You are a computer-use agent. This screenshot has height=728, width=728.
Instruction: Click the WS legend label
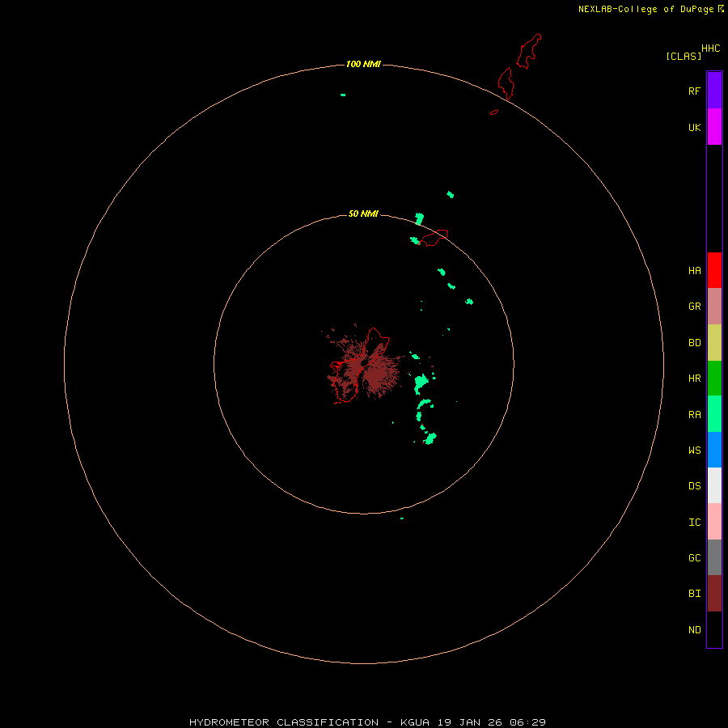[x=695, y=451]
